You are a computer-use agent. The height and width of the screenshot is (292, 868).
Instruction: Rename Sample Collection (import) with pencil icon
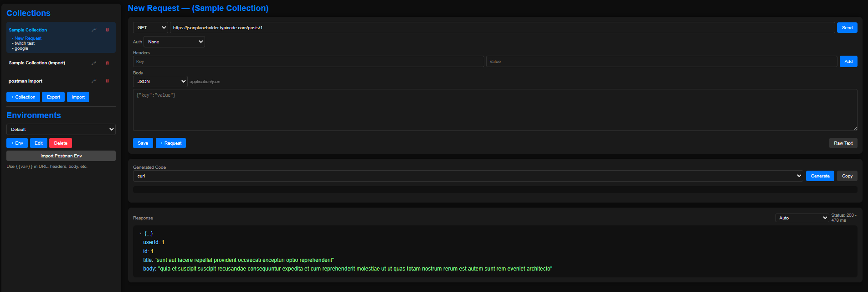pyautogui.click(x=94, y=63)
